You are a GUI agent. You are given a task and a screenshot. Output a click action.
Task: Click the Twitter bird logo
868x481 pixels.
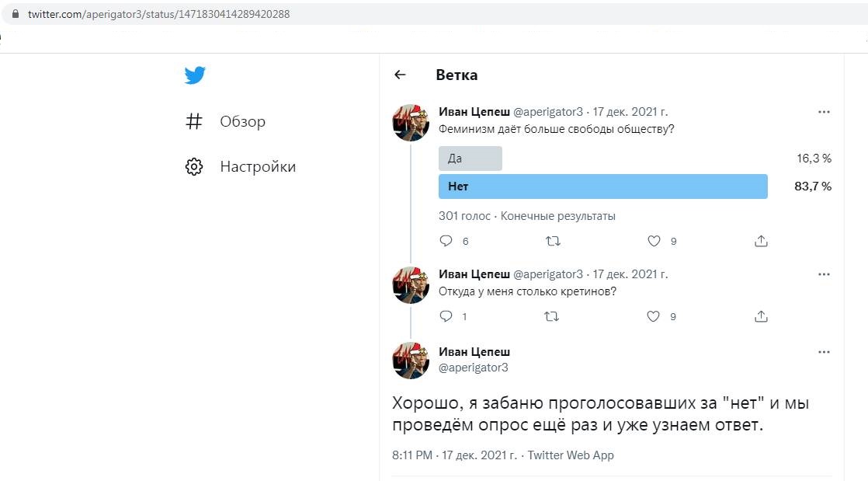(x=195, y=75)
